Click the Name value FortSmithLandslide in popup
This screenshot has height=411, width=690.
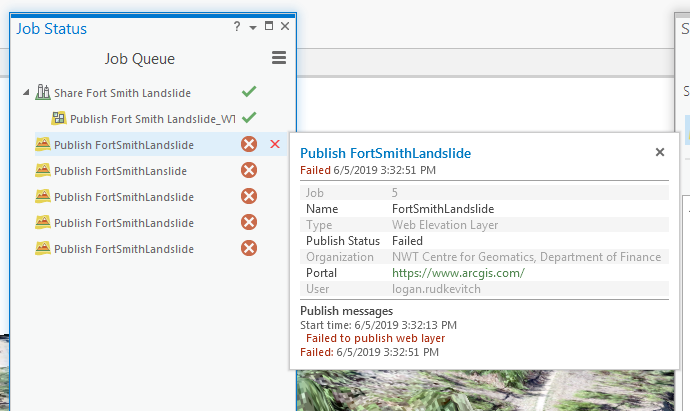coord(443,209)
